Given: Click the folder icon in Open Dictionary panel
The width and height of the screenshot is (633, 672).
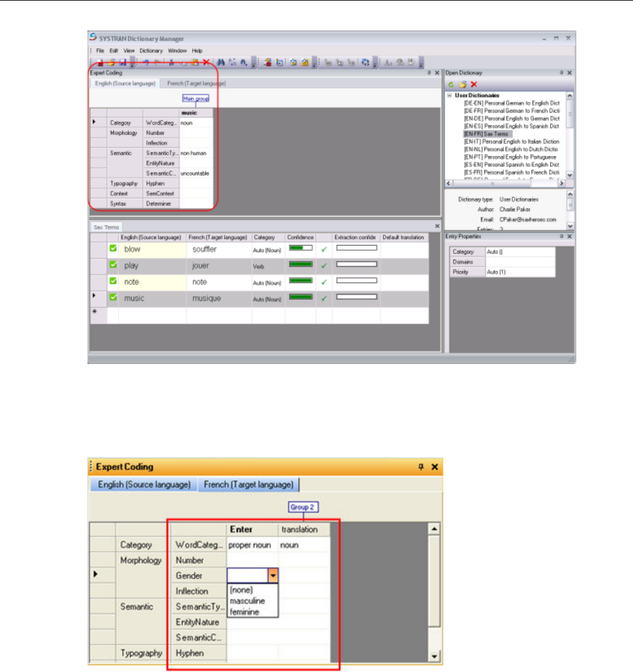Looking at the screenshot, I should coord(463,85).
